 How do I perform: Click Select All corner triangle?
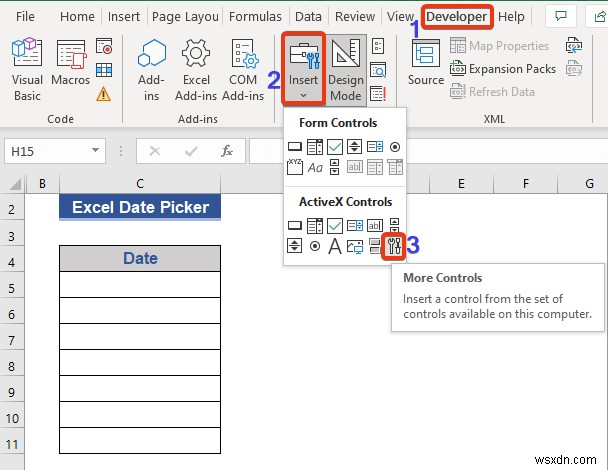(x=15, y=183)
